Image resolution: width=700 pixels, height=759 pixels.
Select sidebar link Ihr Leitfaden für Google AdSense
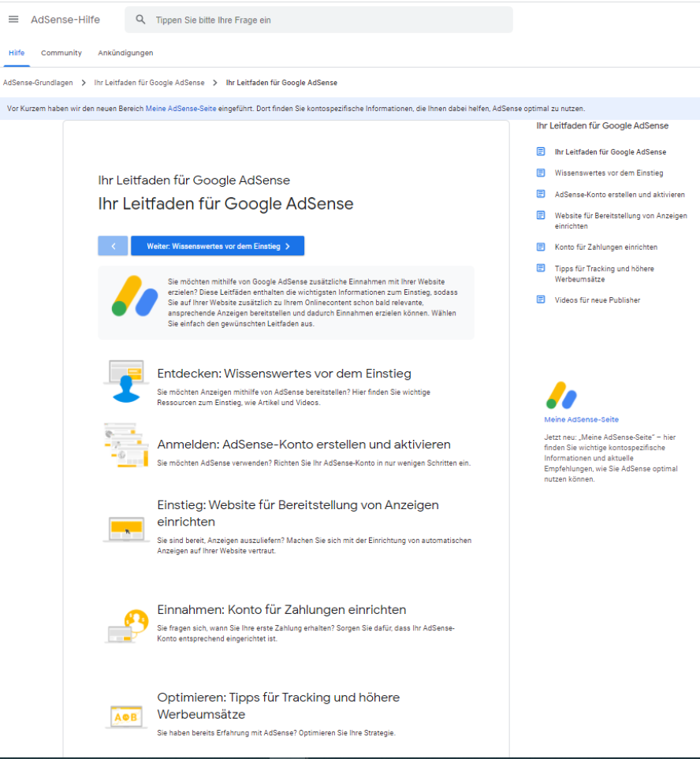coord(610,151)
